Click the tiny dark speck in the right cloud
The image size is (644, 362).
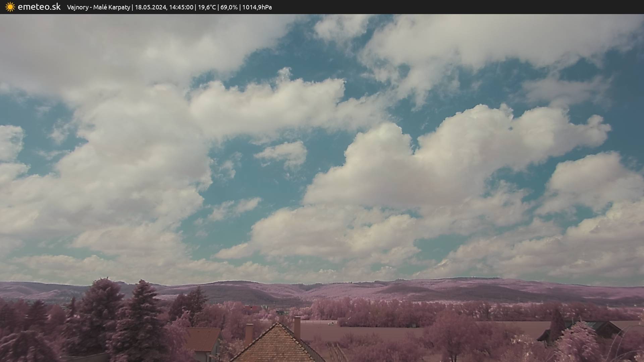(511, 128)
